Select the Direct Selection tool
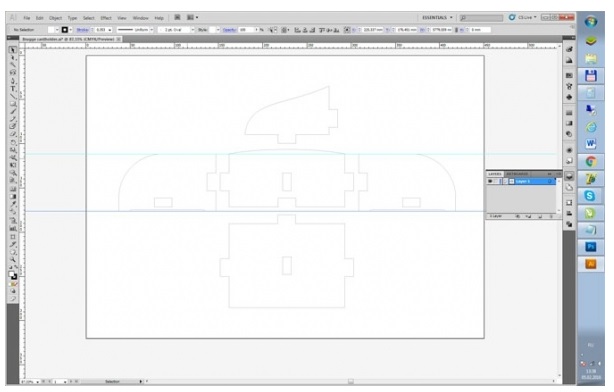Viewport: 614px width, 392px height. (13, 58)
